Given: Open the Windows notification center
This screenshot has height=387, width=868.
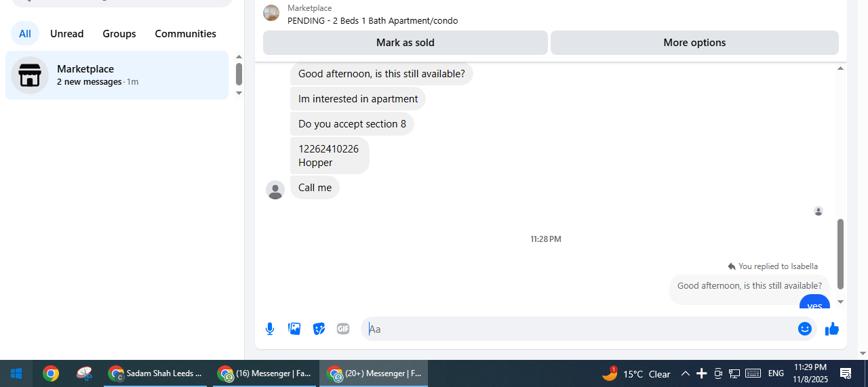Looking at the screenshot, I should pos(846,373).
